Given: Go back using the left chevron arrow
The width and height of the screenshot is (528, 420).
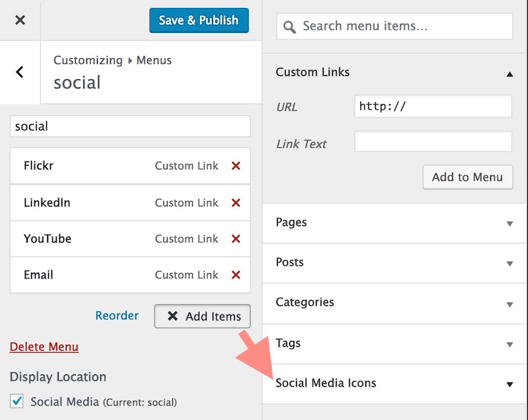Looking at the screenshot, I should click(x=20, y=72).
